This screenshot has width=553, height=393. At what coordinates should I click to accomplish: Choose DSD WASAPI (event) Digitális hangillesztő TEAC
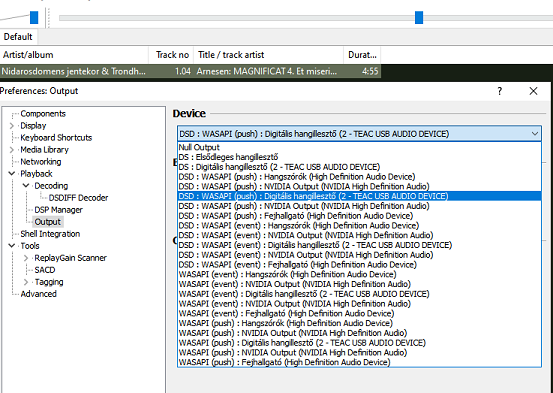pyautogui.click(x=359, y=245)
